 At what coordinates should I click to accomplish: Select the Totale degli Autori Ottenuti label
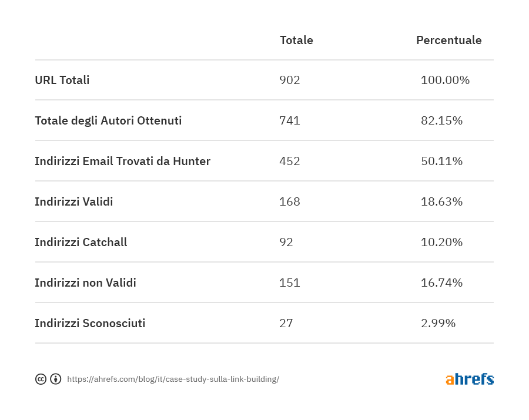108,120
